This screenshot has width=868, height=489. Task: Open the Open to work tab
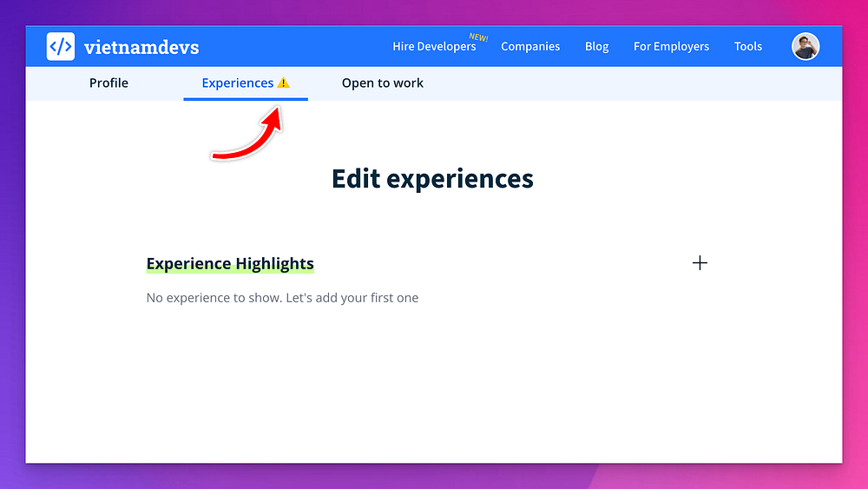pos(383,83)
